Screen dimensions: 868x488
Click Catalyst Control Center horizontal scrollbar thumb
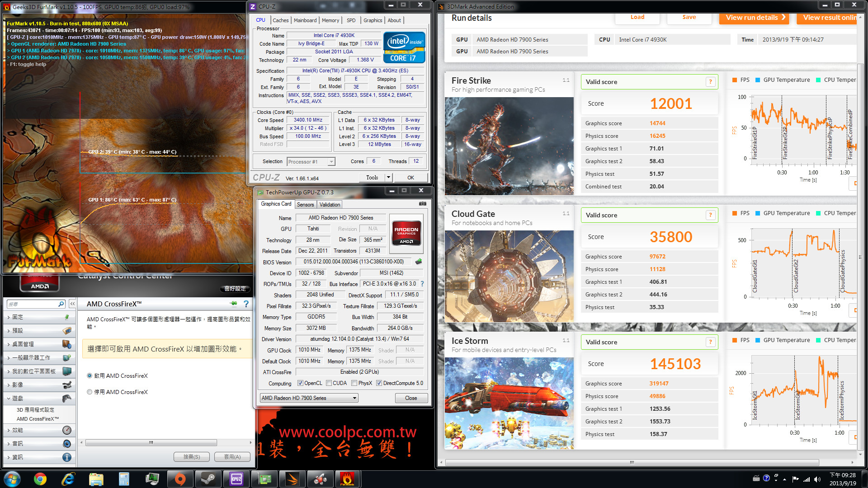[x=151, y=442]
